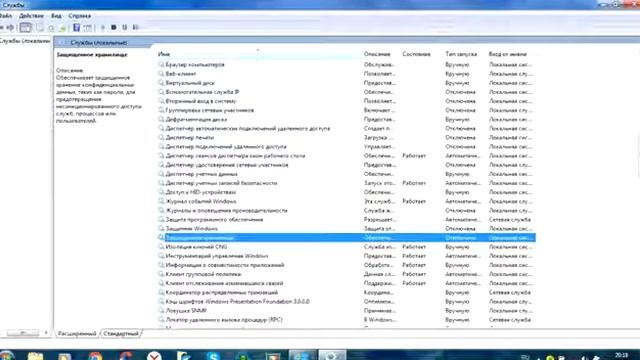Toggle the console tree toolbar icon

(x=25, y=27)
